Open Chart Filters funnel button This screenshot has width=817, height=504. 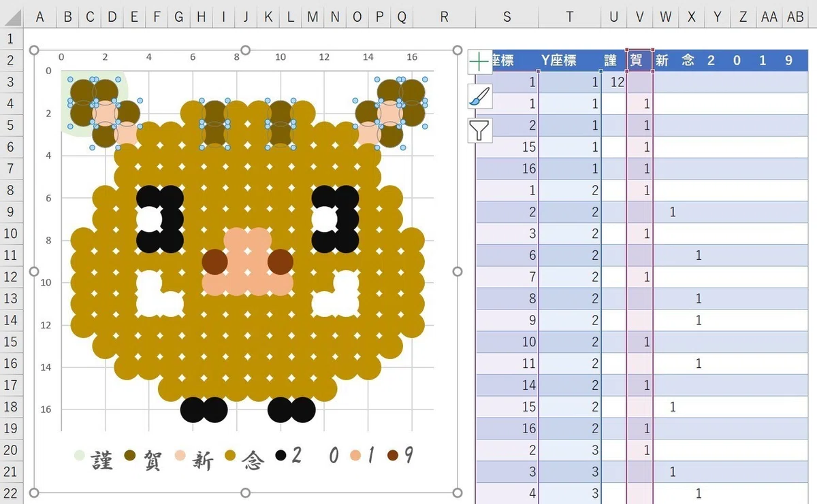[x=480, y=130]
